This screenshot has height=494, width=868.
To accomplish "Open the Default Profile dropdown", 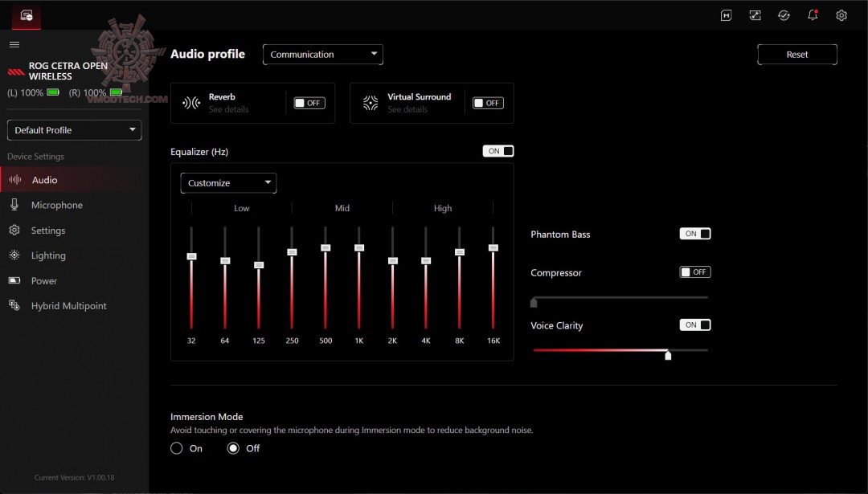I will pyautogui.click(x=74, y=130).
